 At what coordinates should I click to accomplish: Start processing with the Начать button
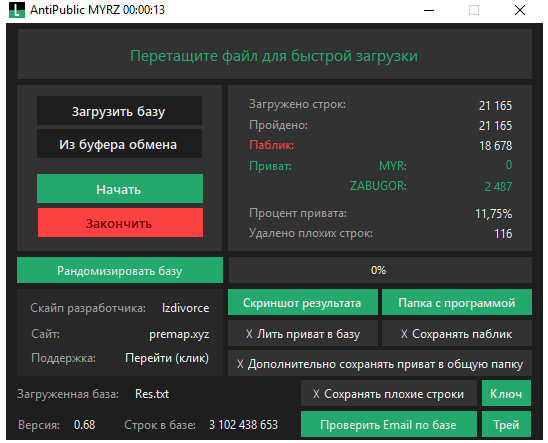(120, 189)
